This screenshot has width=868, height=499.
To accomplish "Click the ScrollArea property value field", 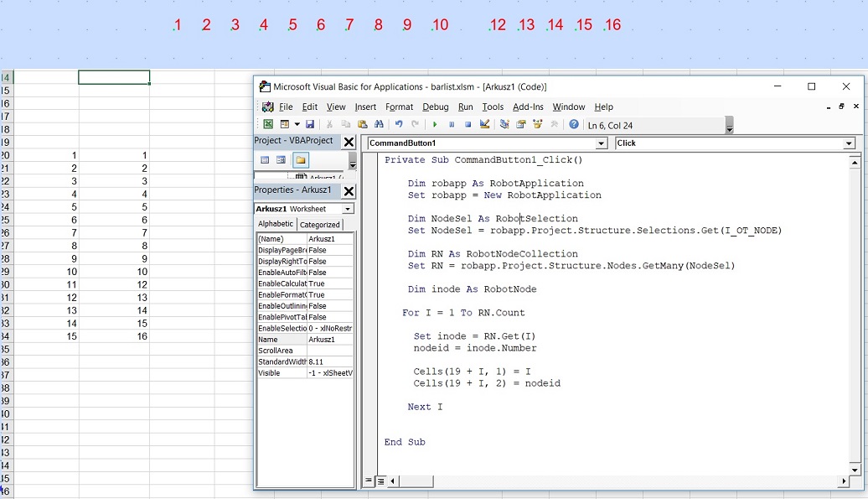I will click(x=330, y=351).
